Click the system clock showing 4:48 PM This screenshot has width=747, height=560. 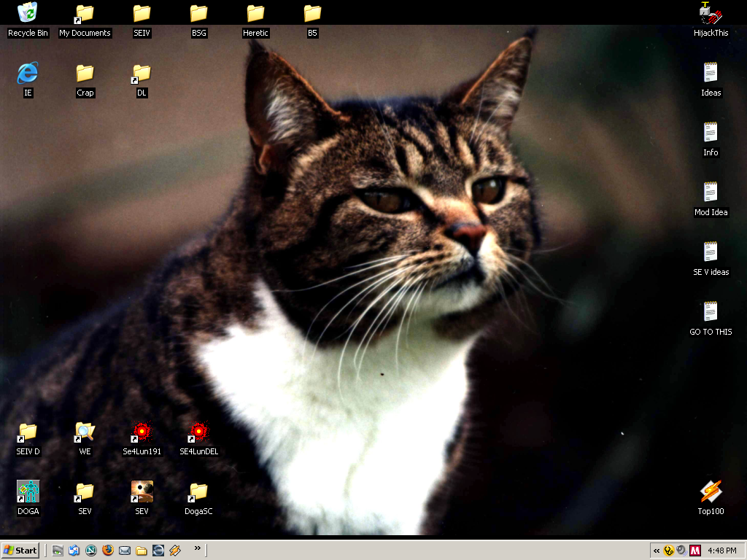click(x=722, y=551)
